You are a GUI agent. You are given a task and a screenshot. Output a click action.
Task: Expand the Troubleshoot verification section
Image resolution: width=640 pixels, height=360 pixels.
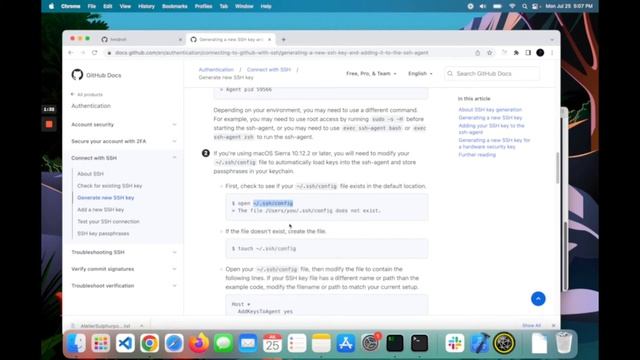point(174,286)
